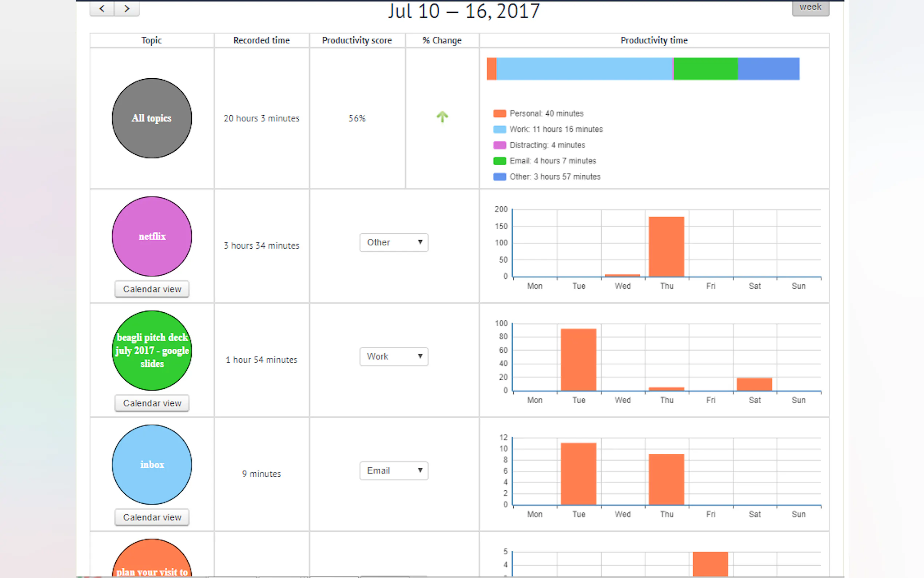Open Calendar view for netflix
Image resolution: width=924 pixels, height=578 pixels.
click(152, 289)
